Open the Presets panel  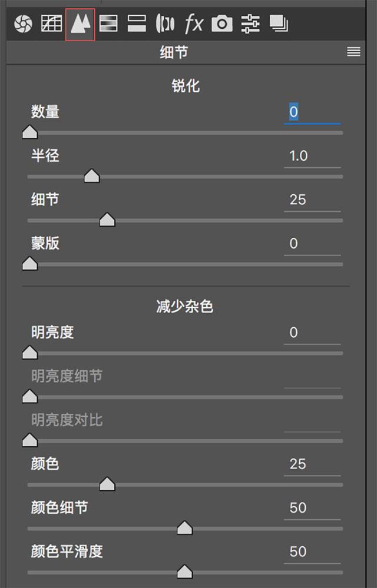point(250,24)
